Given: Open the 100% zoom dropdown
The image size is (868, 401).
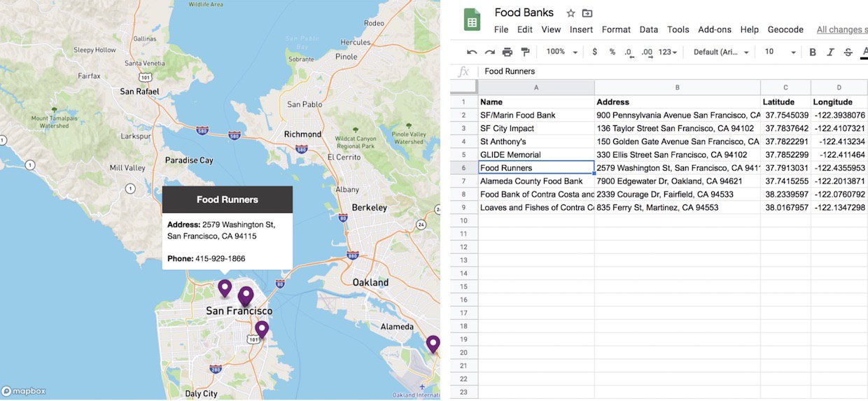Looking at the screenshot, I should click(562, 52).
